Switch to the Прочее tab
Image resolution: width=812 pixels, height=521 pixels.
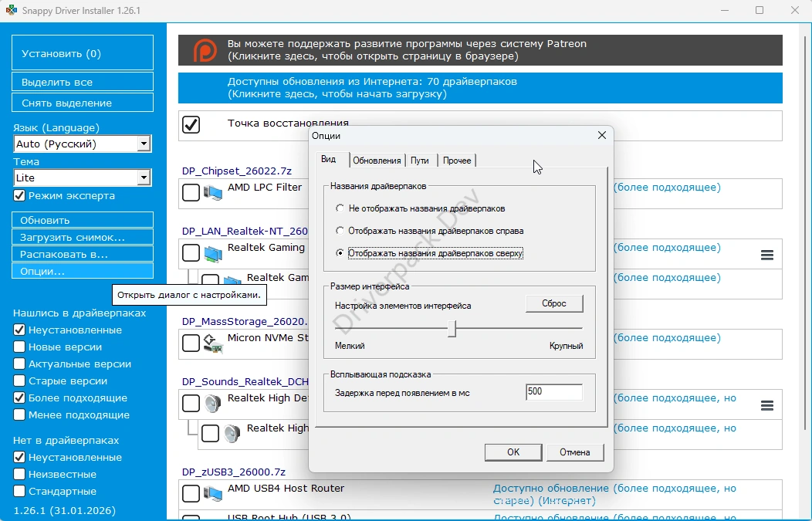tap(457, 161)
